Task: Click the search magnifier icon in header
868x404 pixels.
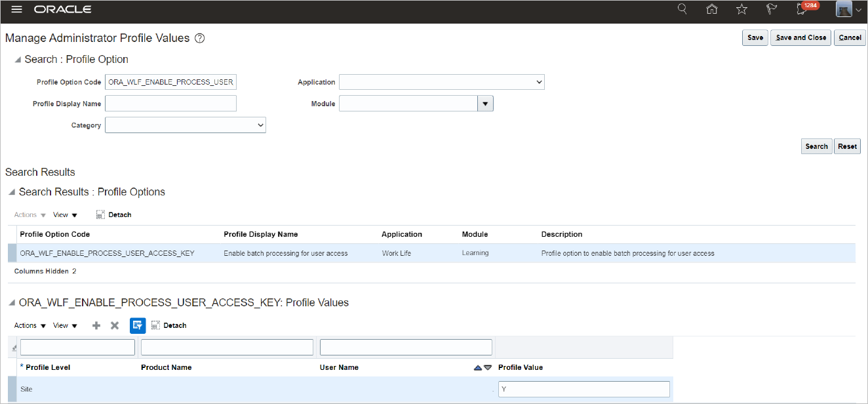Action: coord(682,9)
